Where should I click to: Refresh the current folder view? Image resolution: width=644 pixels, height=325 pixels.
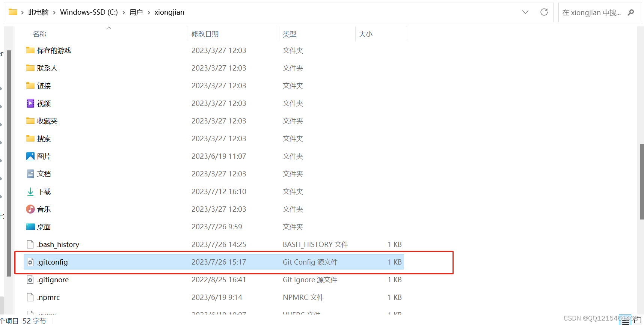[x=544, y=12]
